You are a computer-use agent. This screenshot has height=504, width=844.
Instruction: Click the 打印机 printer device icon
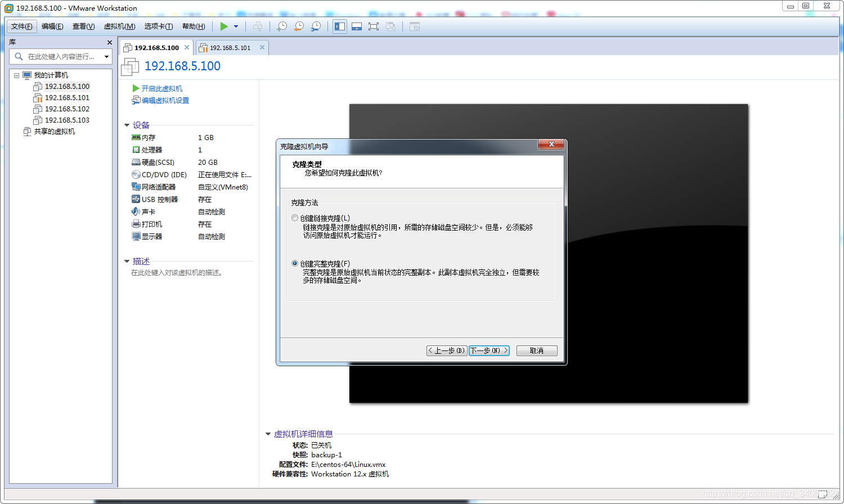[x=136, y=224]
